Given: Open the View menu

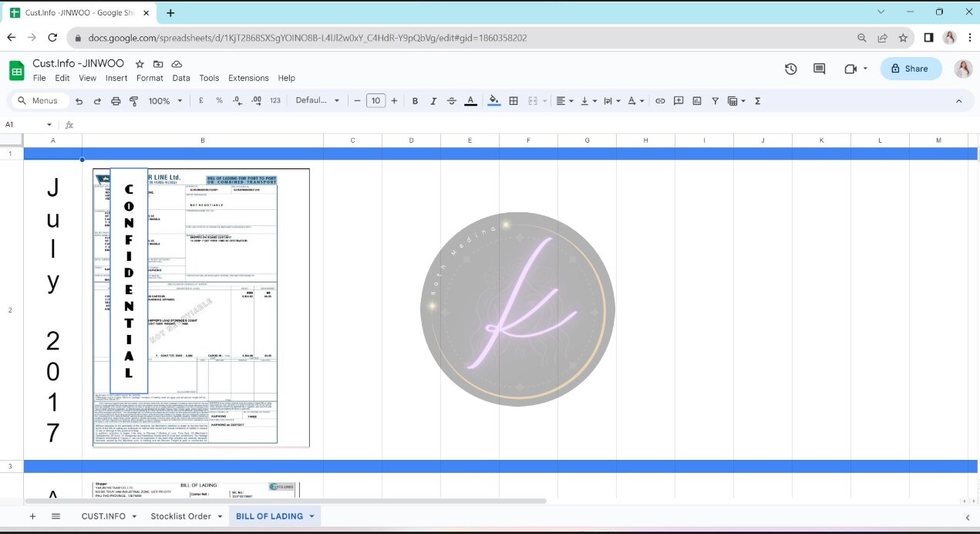Looking at the screenshot, I should [x=87, y=78].
